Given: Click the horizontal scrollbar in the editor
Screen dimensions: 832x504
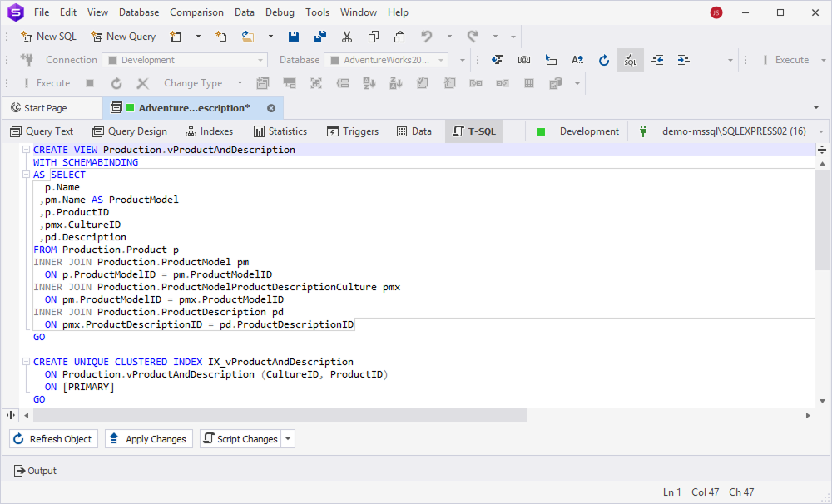Looking at the screenshot, I should click(280, 415).
